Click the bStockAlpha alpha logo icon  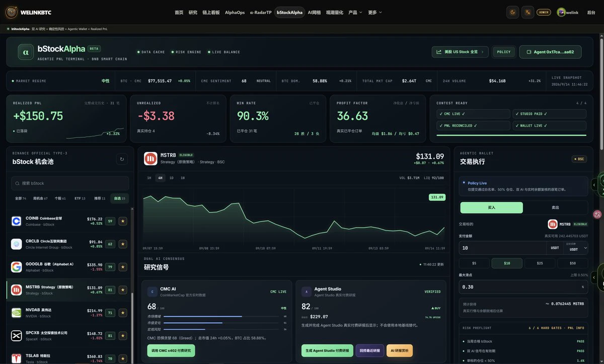26,52
